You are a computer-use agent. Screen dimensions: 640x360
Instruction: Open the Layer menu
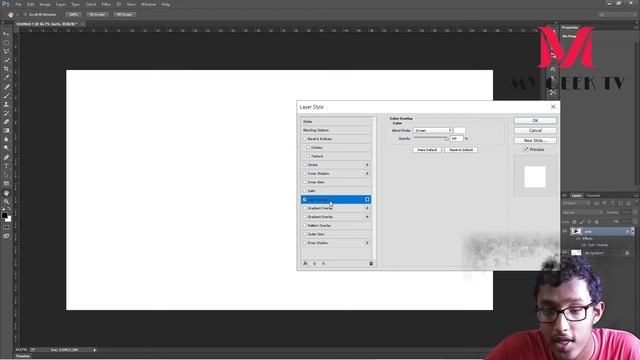[61, 4]
